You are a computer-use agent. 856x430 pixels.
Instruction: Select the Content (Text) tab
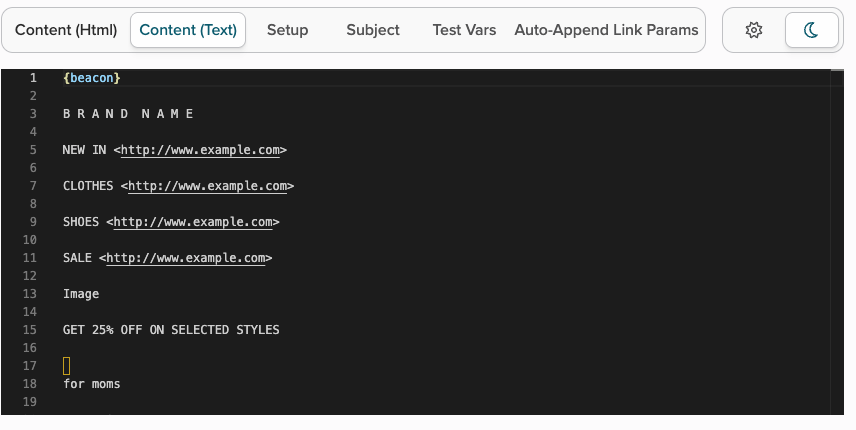(x=188, y=30)
